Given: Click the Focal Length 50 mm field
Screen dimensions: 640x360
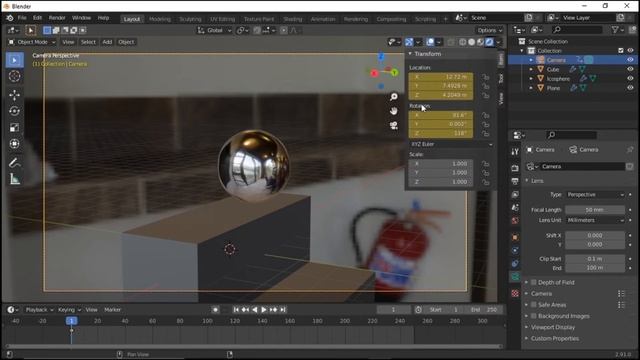Looking at the screenshot, I should [595, 210].
